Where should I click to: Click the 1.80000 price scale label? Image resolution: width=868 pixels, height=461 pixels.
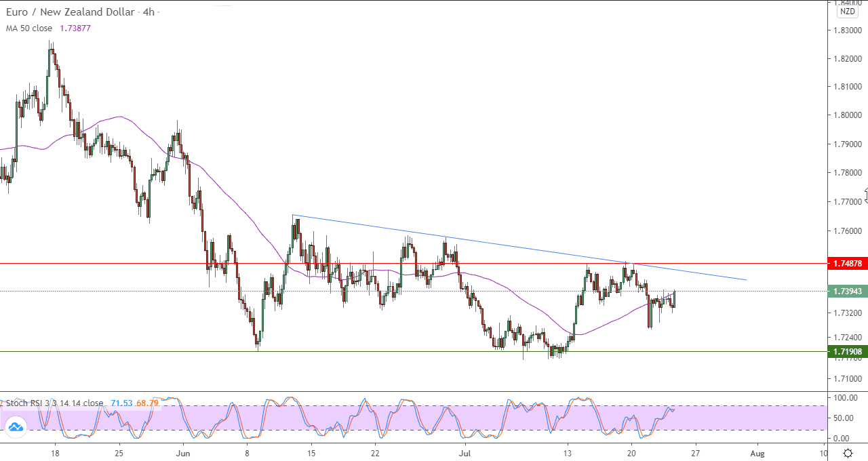tap(849, 115)
